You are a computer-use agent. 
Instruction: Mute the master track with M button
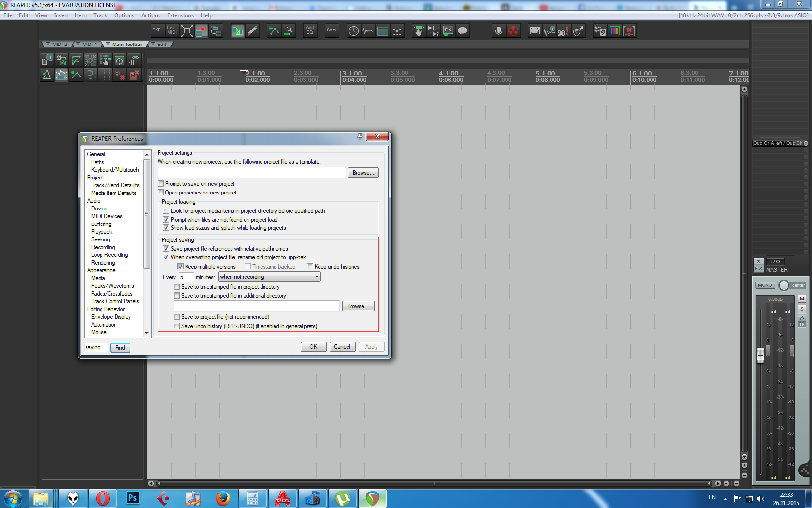(x=802, y=299)
